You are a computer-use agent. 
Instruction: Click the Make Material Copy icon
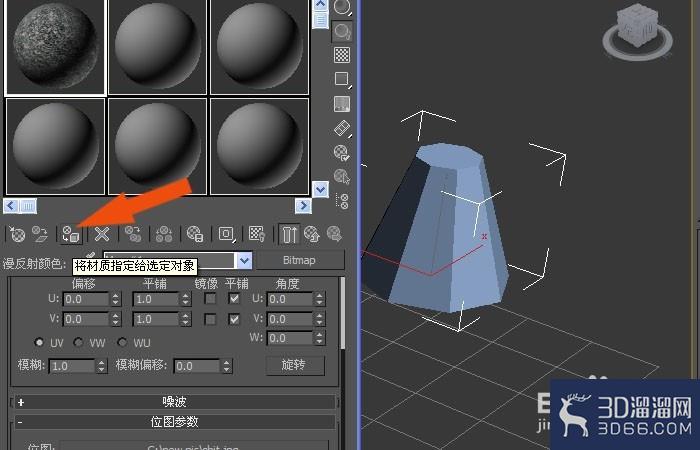pyautogui.click(x=133, y=234)
